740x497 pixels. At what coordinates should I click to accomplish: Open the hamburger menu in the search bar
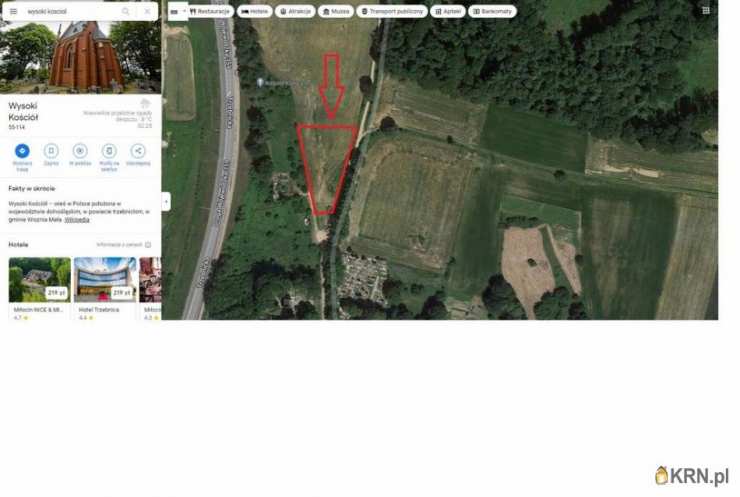pyautogui.click(x=13, y=11)
